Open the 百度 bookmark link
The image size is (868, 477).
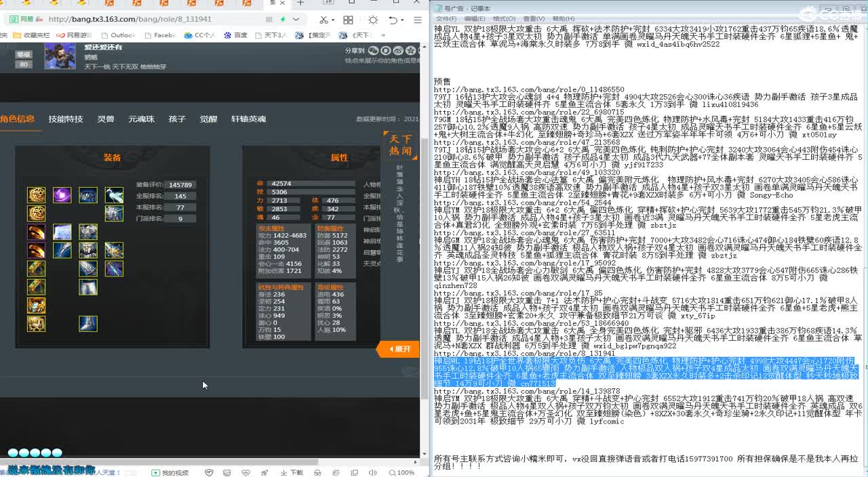[x=236, y=35]
